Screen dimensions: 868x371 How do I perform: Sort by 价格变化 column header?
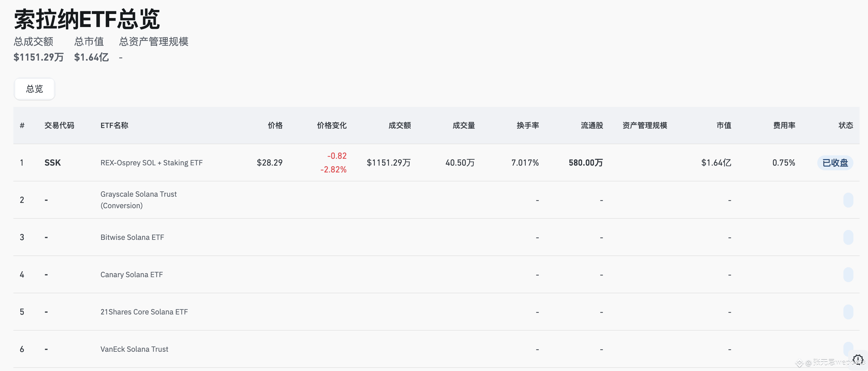(332, 126)
